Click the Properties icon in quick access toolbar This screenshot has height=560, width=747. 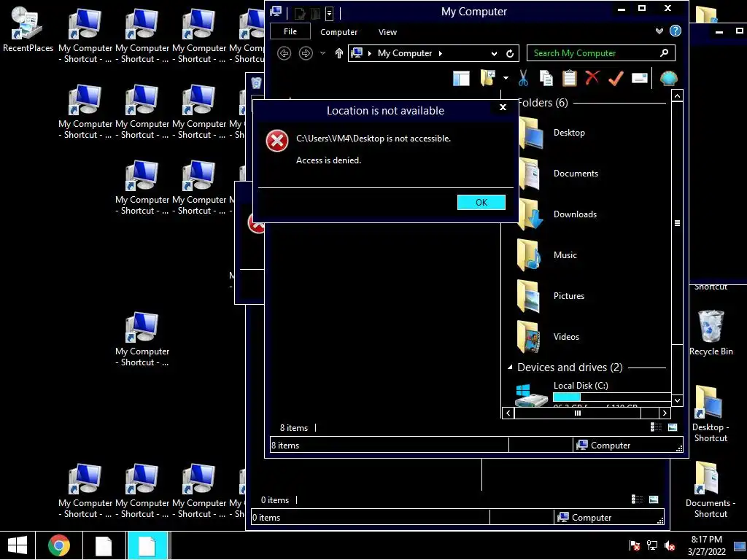(300, 13)
